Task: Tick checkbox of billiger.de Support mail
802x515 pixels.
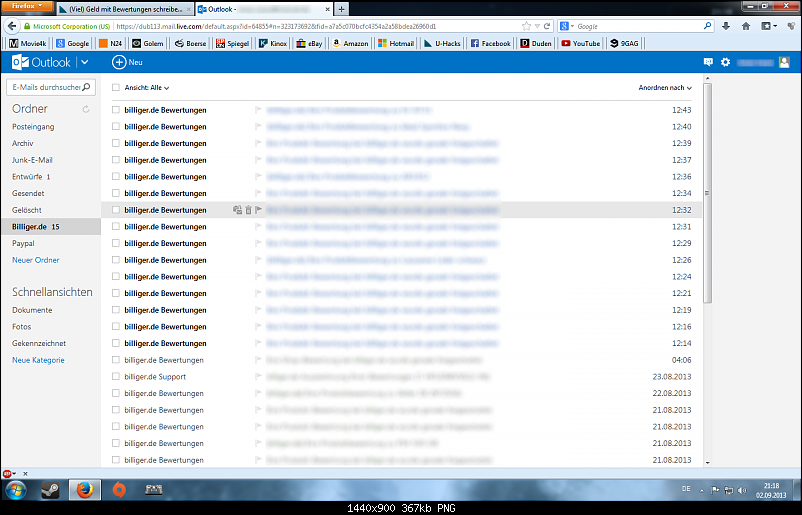Action: click(116, 376)
